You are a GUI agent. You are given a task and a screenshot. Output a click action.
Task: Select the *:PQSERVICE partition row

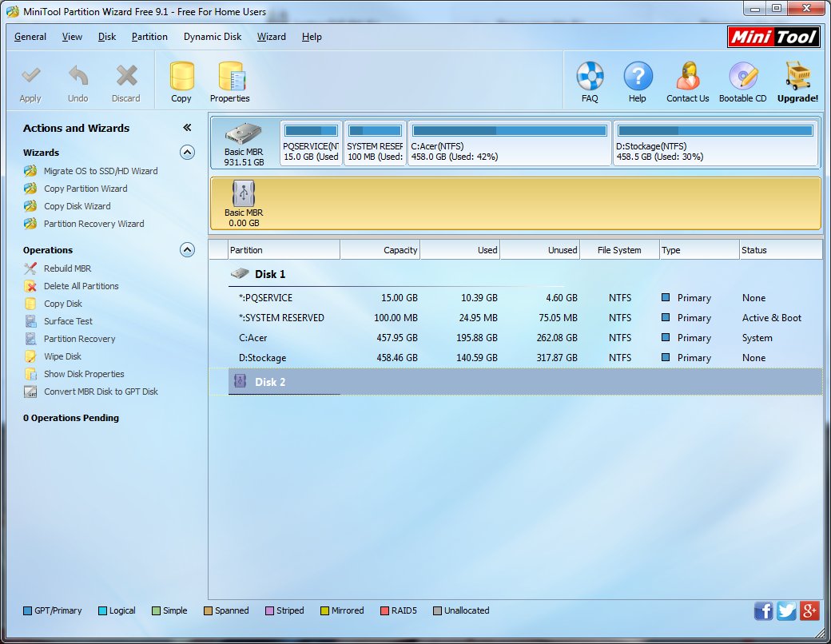point(515,298)
